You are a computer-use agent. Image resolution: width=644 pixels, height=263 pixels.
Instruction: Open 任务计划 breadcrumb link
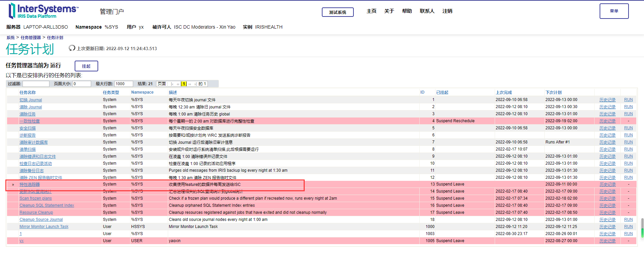pyautogui.click(x=55, y=38)
